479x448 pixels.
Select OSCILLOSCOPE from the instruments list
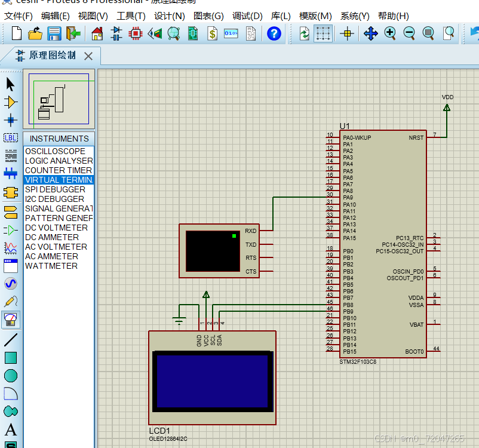(58, 151)
